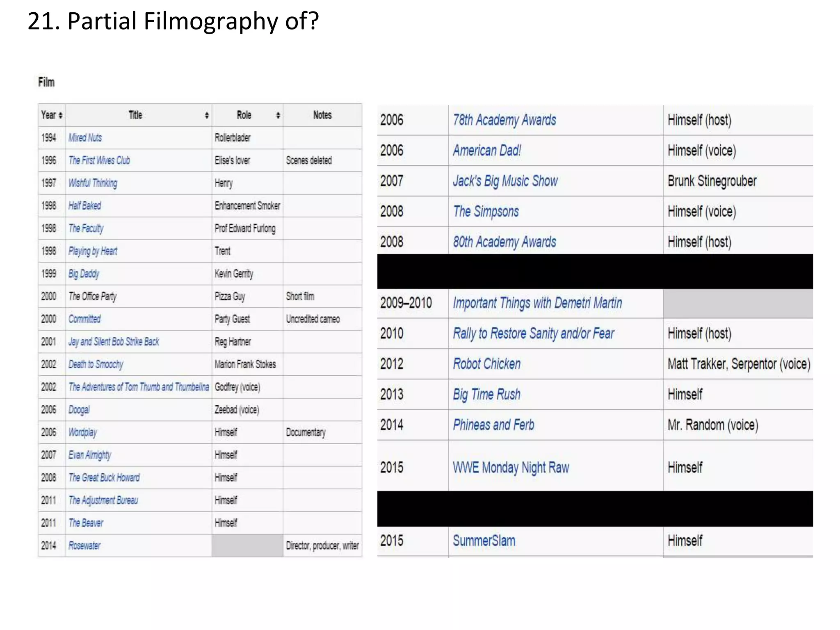Sort the table by the Year column arrows
840x630 pixels.
point(61,115)
